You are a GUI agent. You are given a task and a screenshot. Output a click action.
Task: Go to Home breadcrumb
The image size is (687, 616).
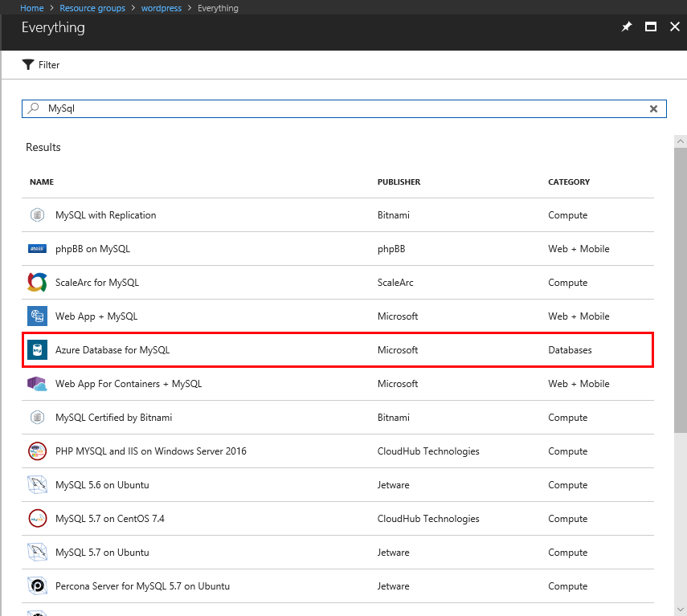pos(32,8)
